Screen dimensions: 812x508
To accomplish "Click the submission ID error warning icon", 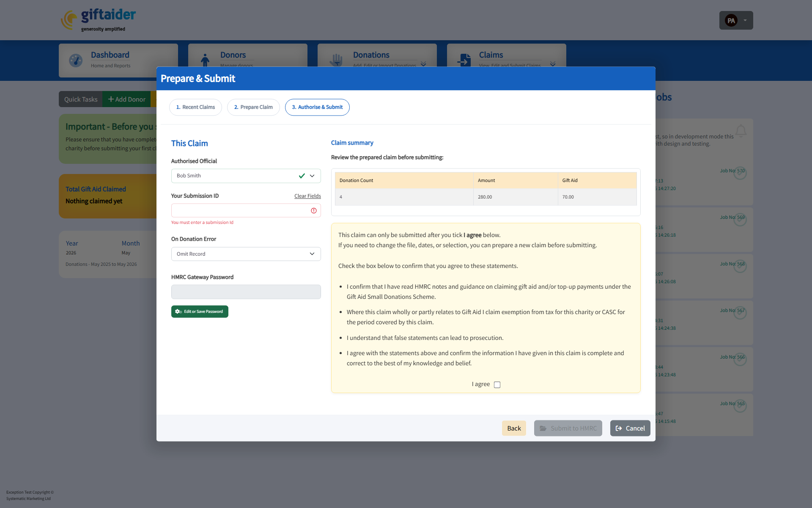I will (314, 210).
